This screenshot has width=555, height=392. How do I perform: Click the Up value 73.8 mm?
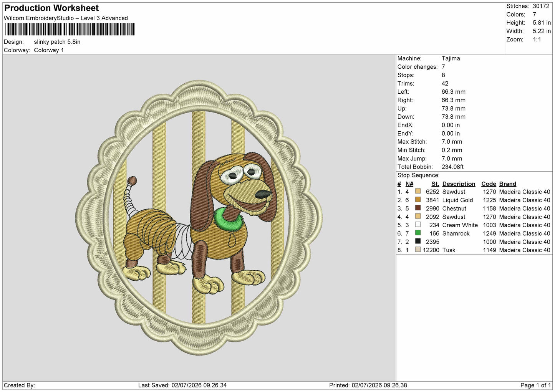453,109
